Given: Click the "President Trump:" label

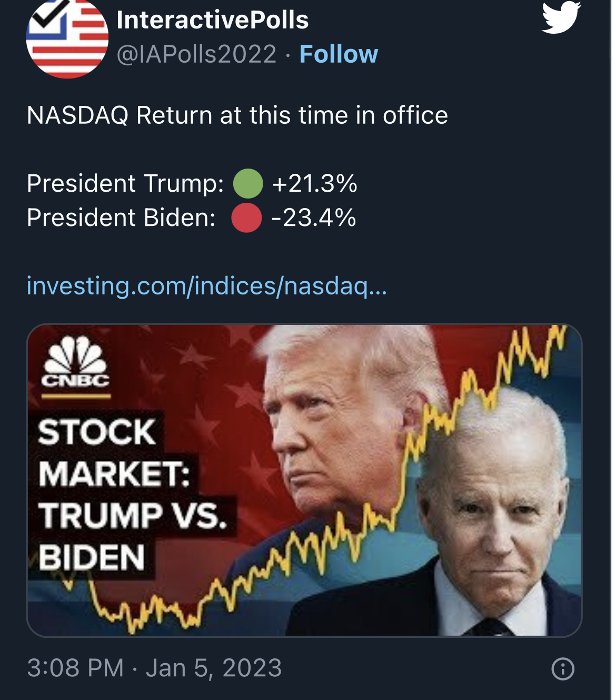Looking at the screenshot, I should tap(125, 183).
